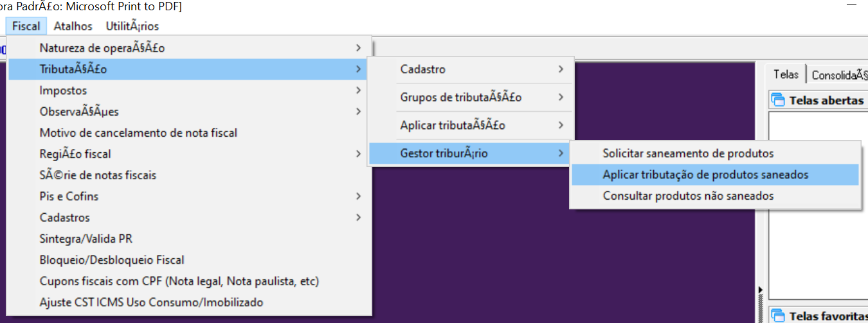Open Aplicar tributação submenu entry
The height and width of the screenshot is (323, 868).
click(x=471, y=125)
